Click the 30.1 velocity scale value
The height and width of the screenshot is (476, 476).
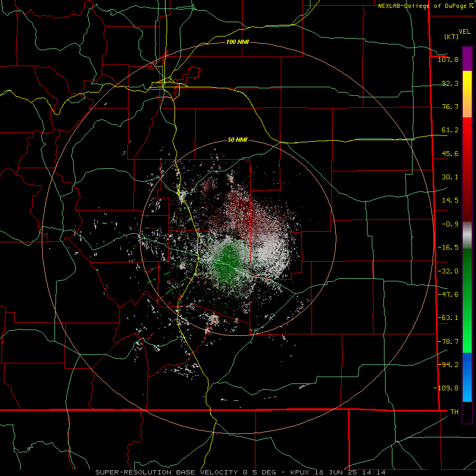(450, 177)
